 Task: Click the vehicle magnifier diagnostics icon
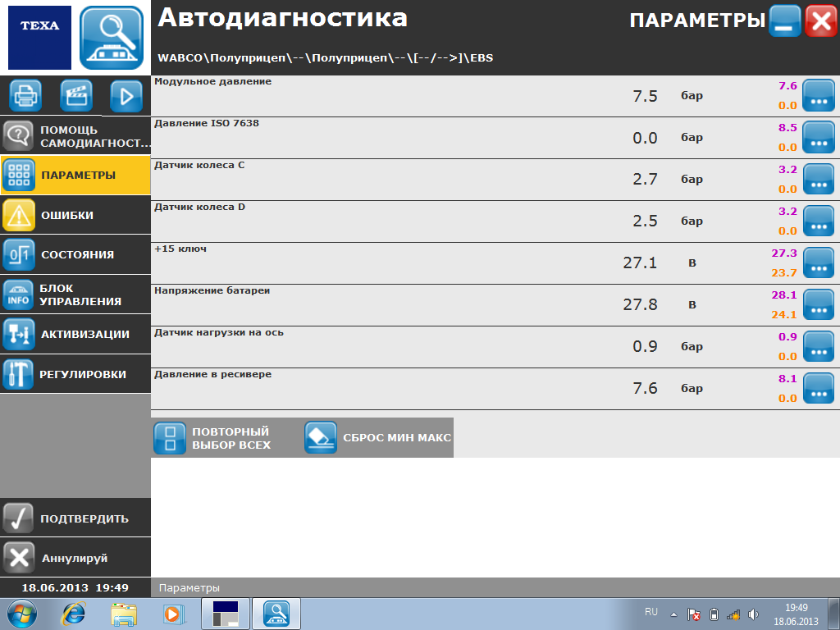click(112, 38)
